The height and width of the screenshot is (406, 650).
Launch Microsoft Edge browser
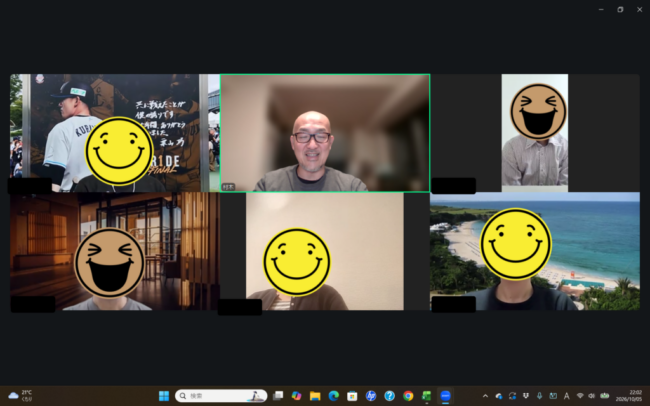[x=334, y=396]
